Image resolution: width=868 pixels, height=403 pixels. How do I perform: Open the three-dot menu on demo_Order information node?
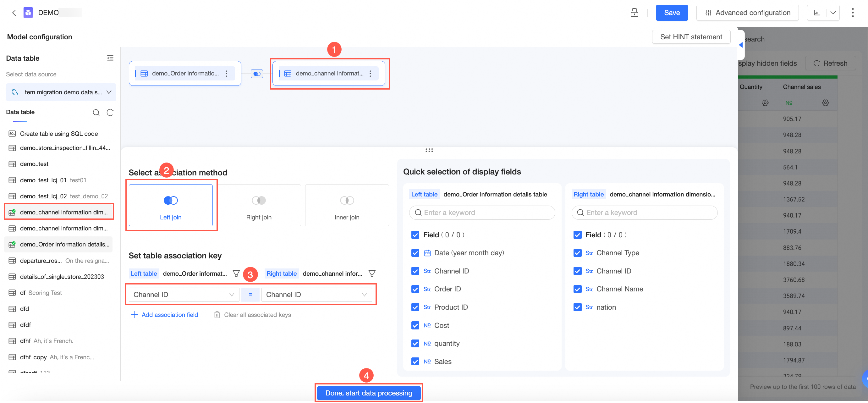pyautogui.click(x=227, y=74)
